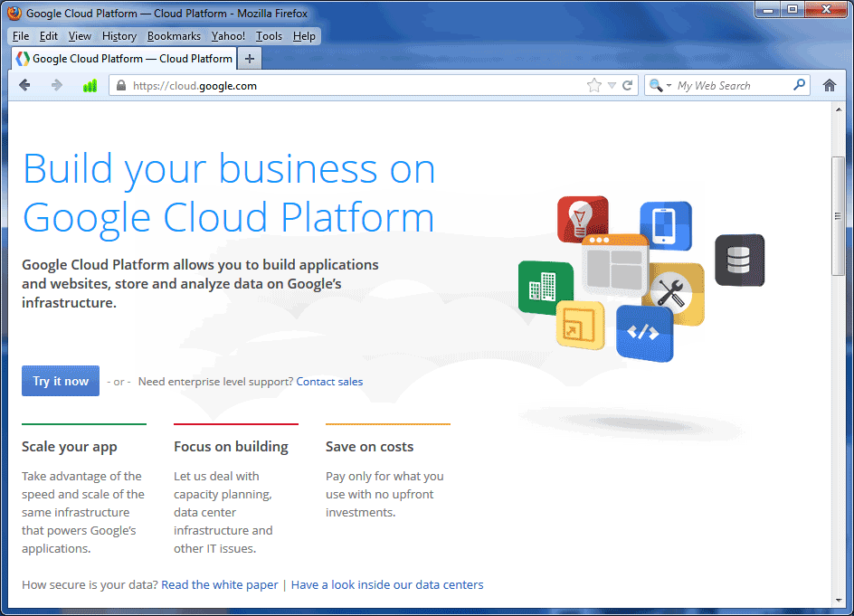Click the Focus on building heading
Screen dimensions: 854x616
click(x=231, y=447)
